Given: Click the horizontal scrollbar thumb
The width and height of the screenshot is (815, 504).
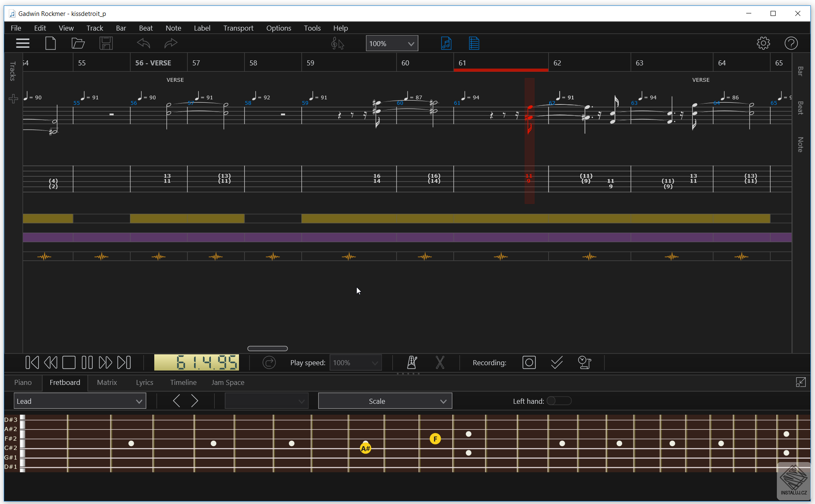Looking at the screenshot, I should [x=267, y=348].
